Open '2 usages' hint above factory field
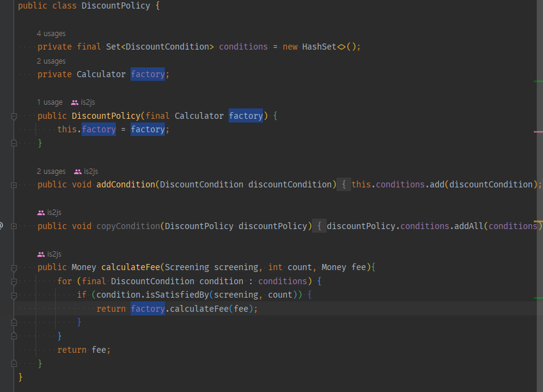This screenshot has width=543, height=392. pos(51,61)
